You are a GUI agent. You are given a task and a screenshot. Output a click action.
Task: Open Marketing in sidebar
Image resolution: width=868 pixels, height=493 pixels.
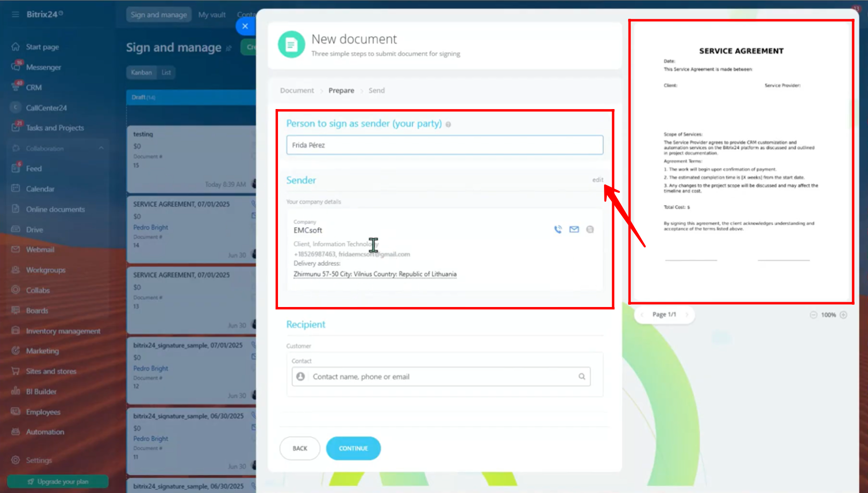pyautogui.click(x=42, y=351)
